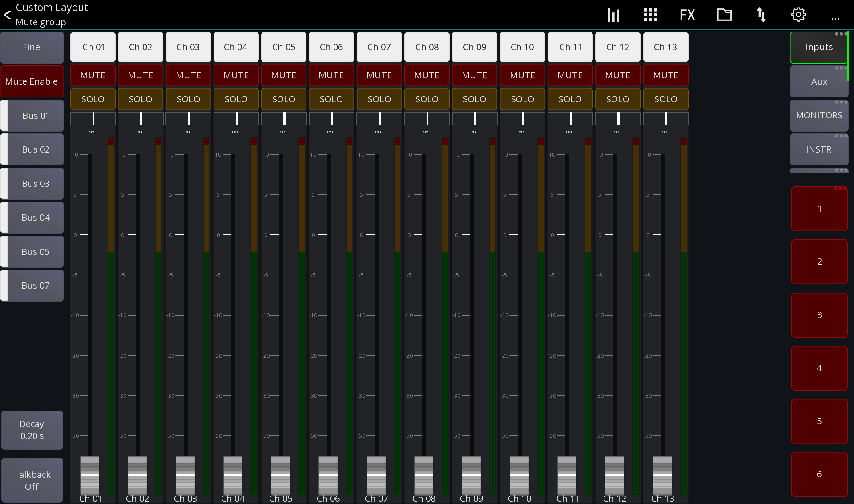The width and height of the screenshot is (854, 504).
Task: Activate mute group 2
Action: [819, 262]
